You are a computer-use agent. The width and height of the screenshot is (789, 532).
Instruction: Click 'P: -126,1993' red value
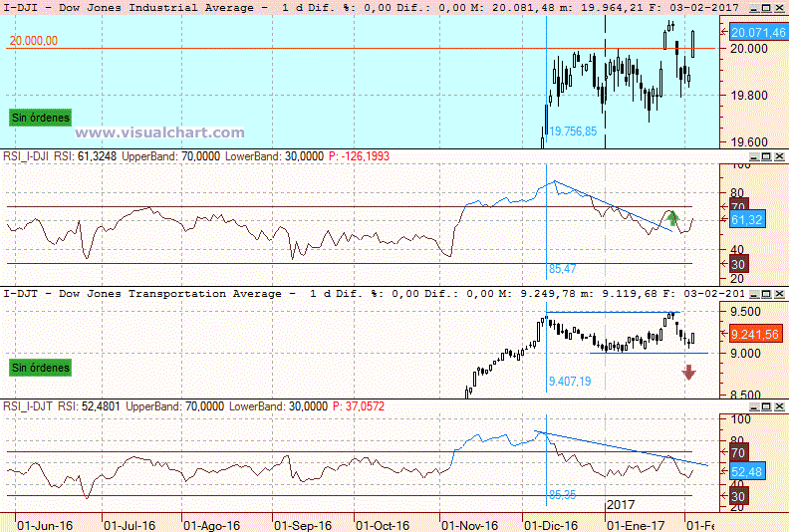tap(359, 156)
